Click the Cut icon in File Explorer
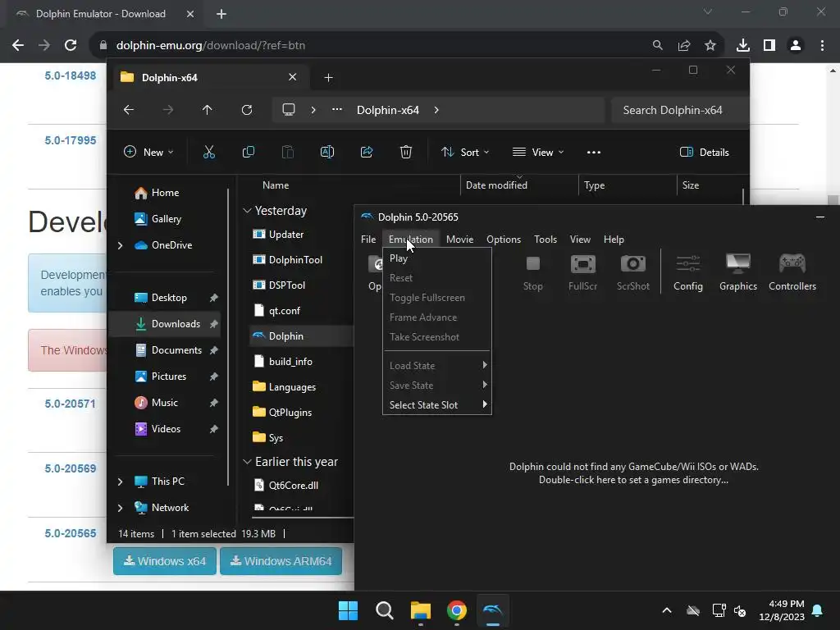 (x=209, y=152)
